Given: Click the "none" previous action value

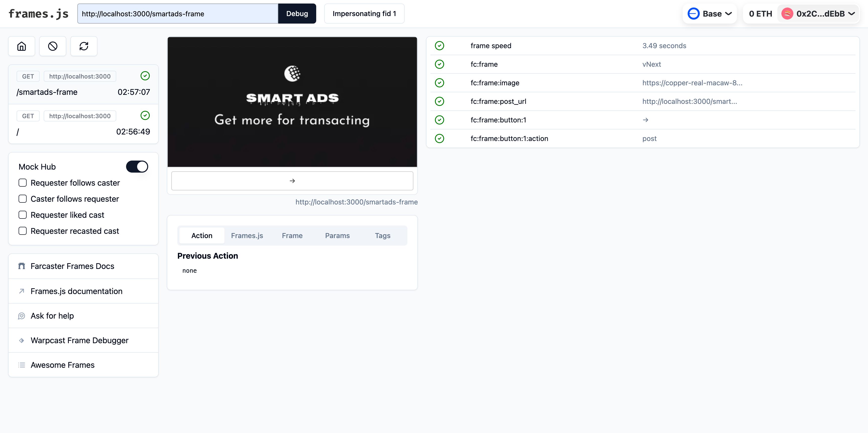Looking at the screenshot, I should coord(189,270).
